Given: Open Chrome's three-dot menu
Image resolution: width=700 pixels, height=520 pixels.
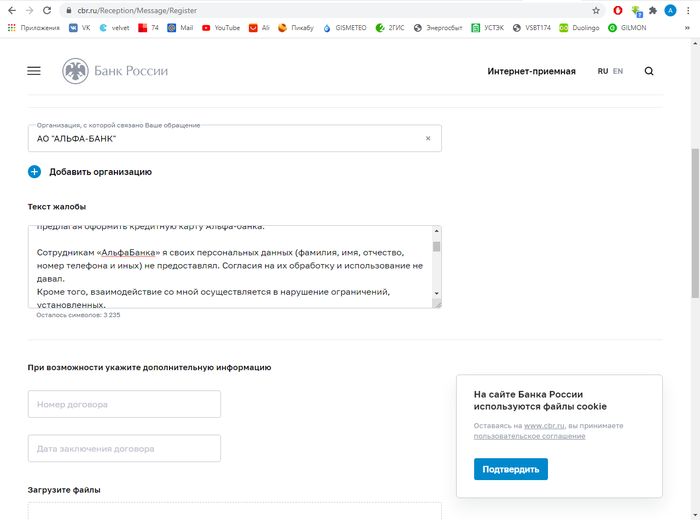Looking at the screenshot, I should pos(688,10).
